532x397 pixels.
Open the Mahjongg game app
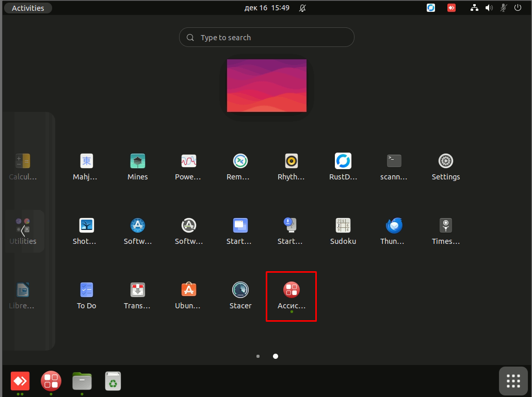[x=87, y=161]
